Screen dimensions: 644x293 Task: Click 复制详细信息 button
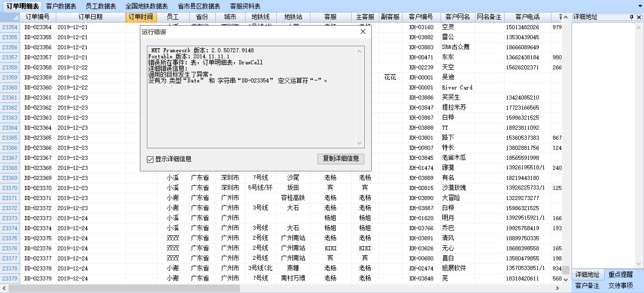pyautogui.click(x=341, y=159)
